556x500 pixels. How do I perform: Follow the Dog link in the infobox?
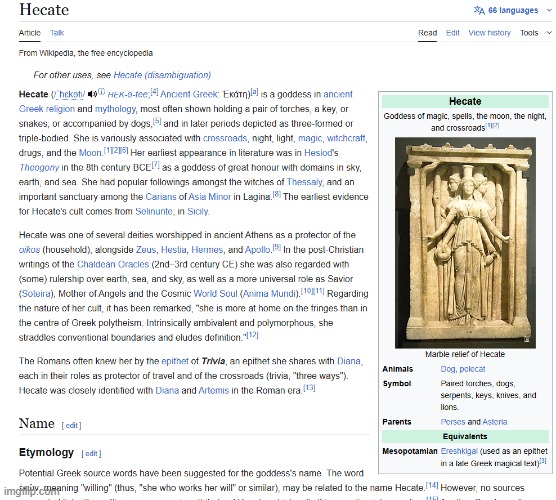point(447,369)
